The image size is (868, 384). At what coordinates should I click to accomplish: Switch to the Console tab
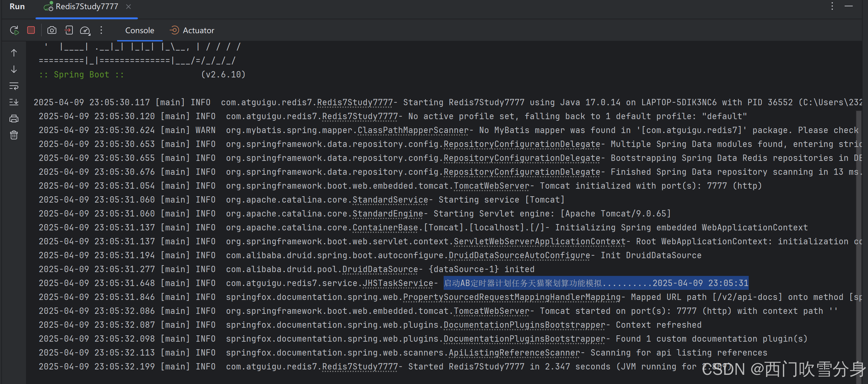(140, 30)
